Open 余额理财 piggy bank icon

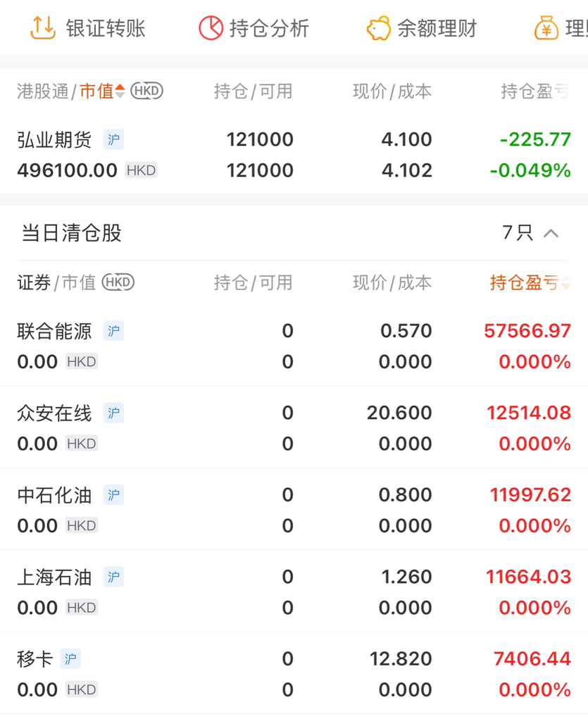pyautogui.click(x=378, y=28)
